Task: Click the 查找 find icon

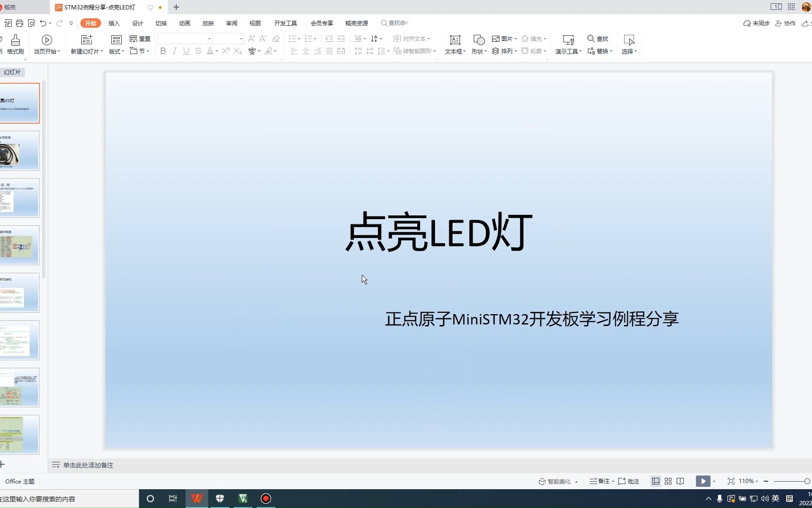Action: [597, 39]
